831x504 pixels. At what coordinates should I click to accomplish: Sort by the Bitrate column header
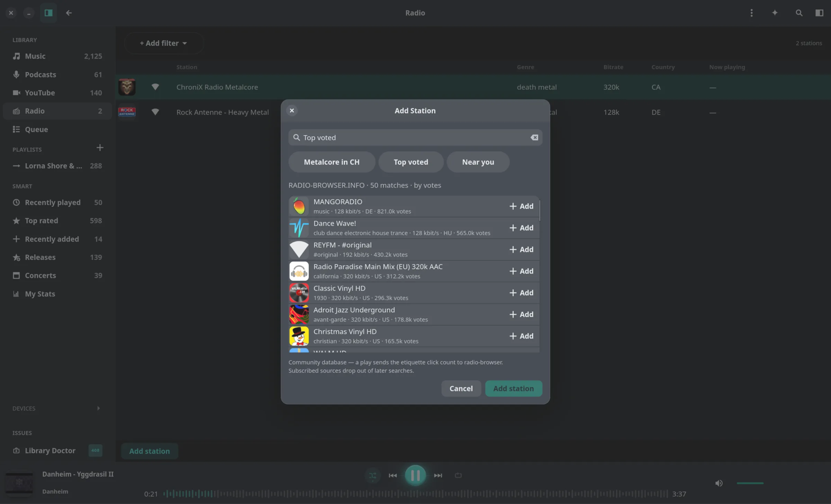coord(613,67)
